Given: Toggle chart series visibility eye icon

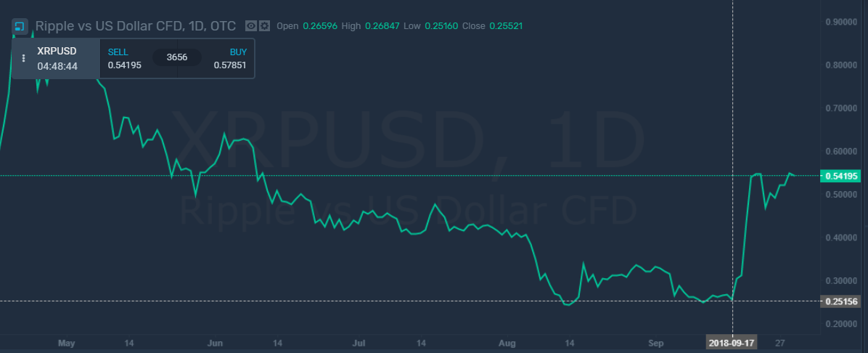Looking at the screenshot, I should point(251,26).
